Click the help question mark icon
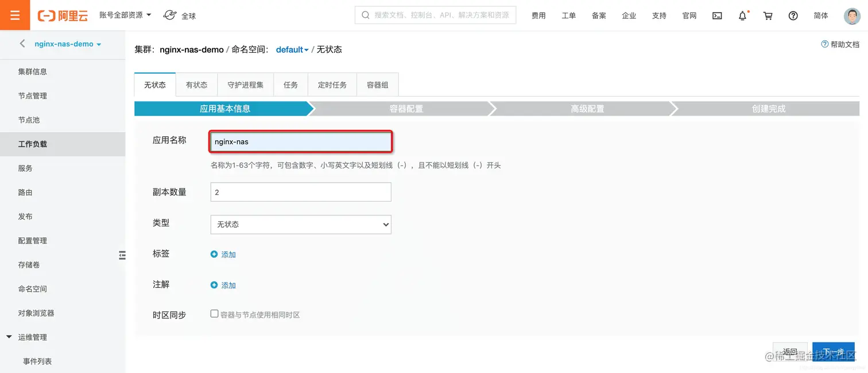 (x=793, y=16)
